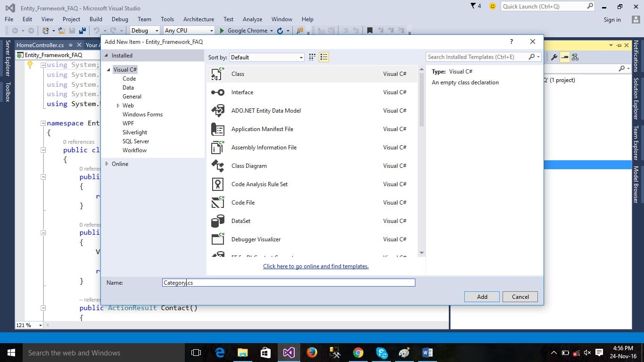This screenshot has height=362, width=644.
Task: Open the Build menu
Action: [96, 19]
